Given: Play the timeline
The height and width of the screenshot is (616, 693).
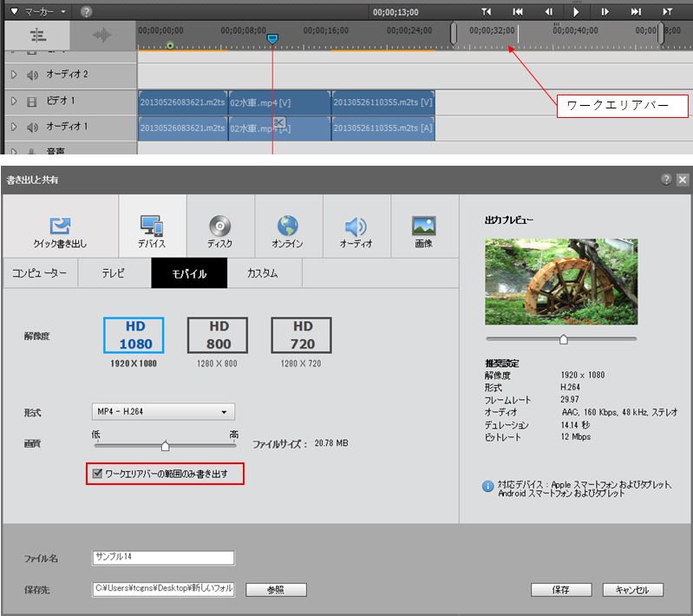Looking at the screenshot, I should (x=576, y=11).
